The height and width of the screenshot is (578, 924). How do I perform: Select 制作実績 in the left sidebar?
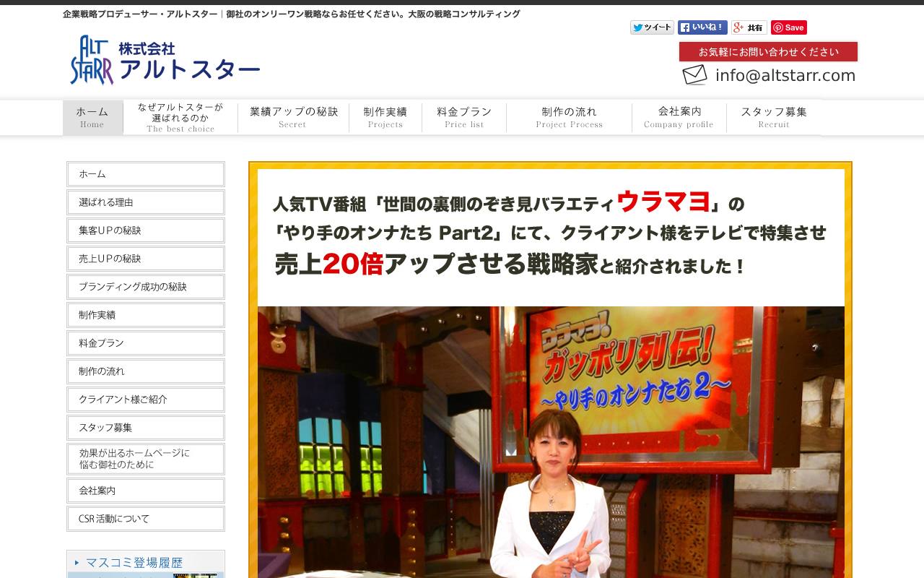point(146,315)
